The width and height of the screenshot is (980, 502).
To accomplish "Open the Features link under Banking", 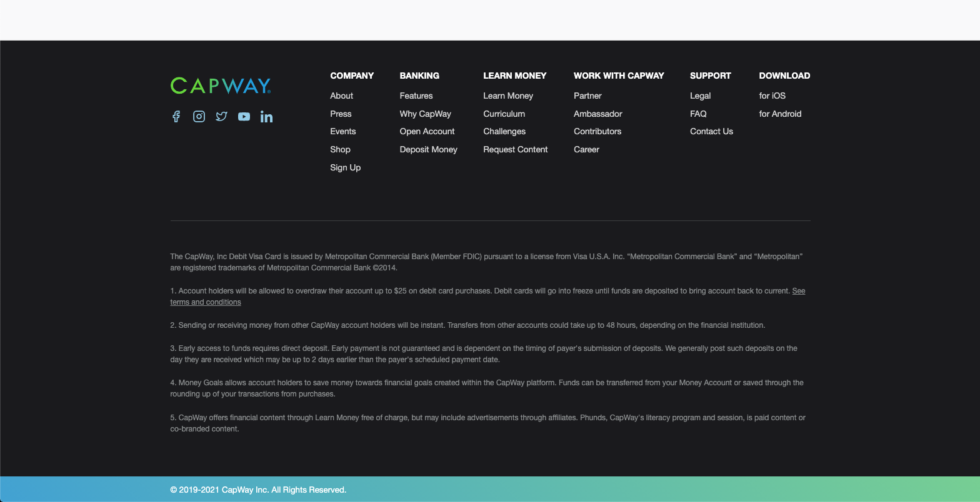I will [x=416, y=96].
